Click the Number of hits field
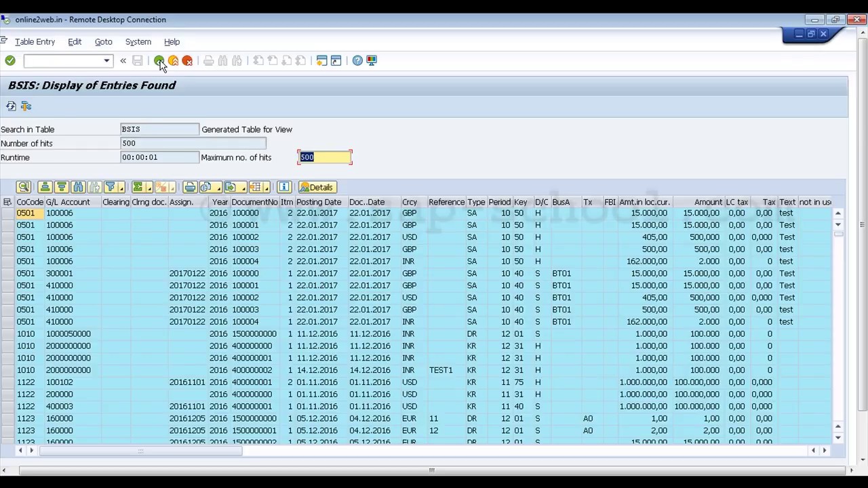Screen dimensions: 868x488 click(193, 144)
